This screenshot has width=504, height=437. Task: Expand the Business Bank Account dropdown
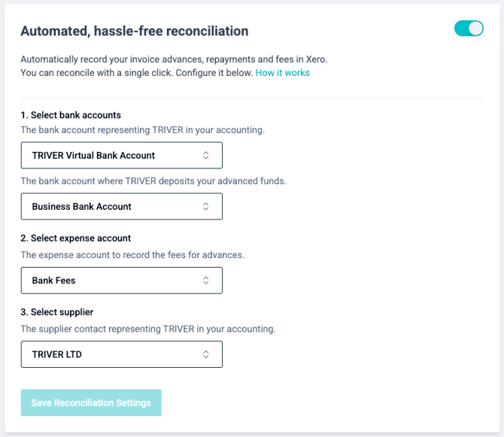coord(121,207)
